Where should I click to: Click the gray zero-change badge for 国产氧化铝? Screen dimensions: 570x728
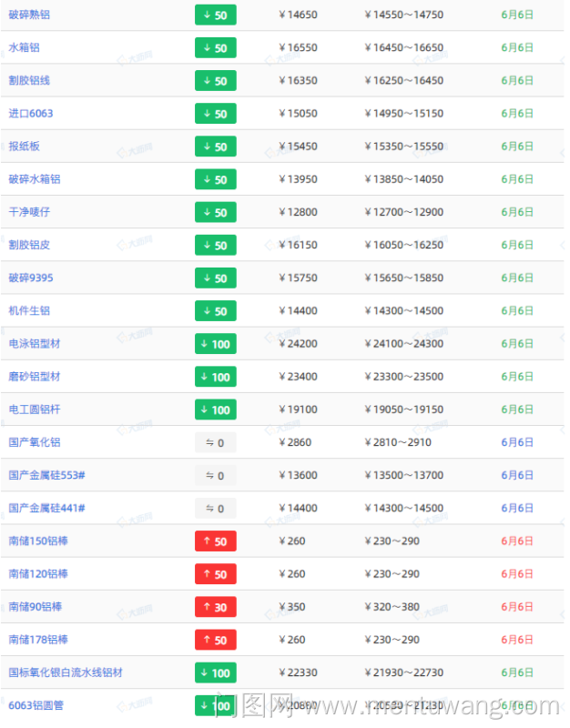point(215,442)
